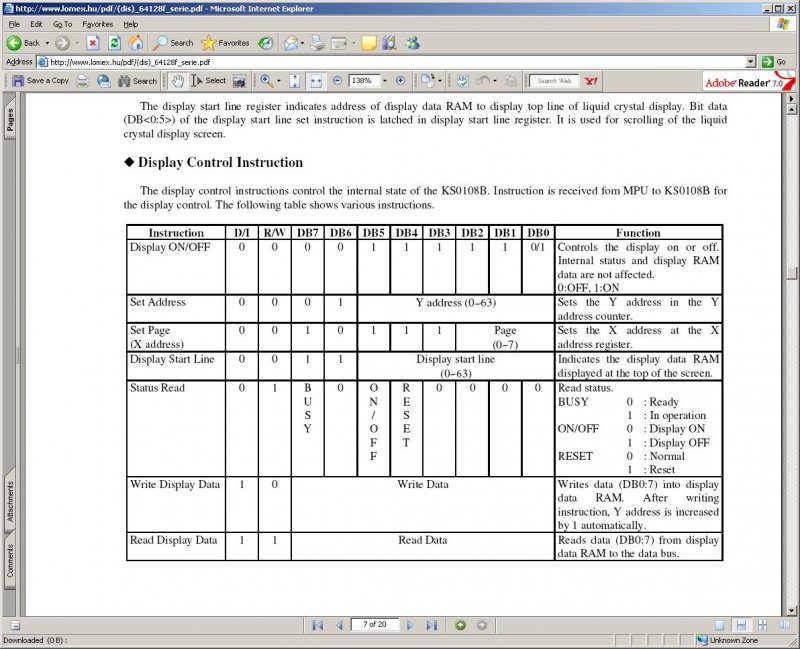The width and height of the screenshot is (800, 649).
Task: Open the Forward button history dropdown
Action: (77, 43)
